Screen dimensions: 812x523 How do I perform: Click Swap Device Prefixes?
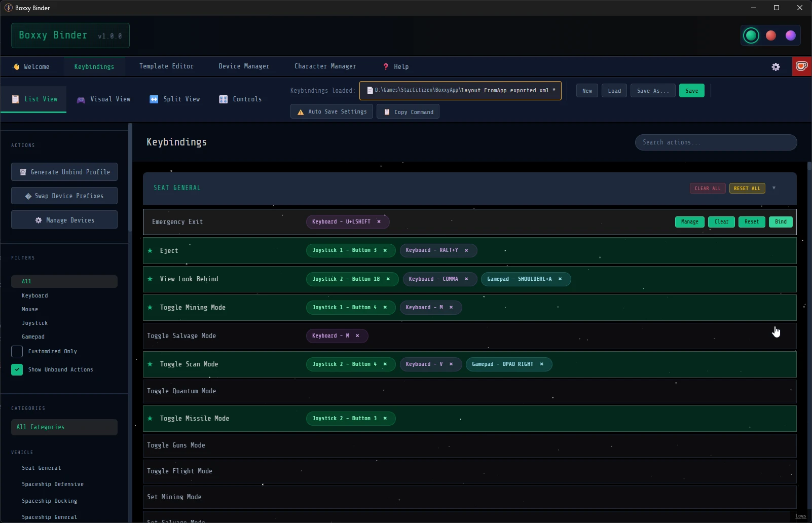64,196
